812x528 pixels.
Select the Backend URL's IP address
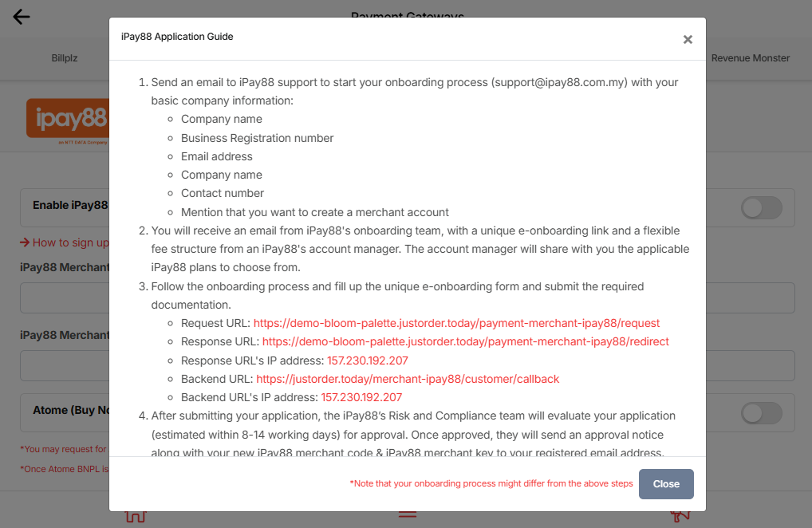point(361,397)
